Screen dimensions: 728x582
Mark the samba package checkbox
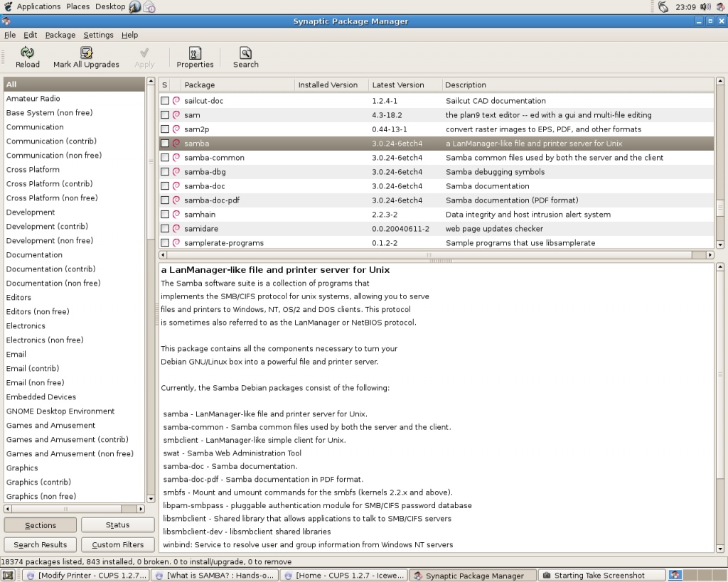click(x=165, y=144)
